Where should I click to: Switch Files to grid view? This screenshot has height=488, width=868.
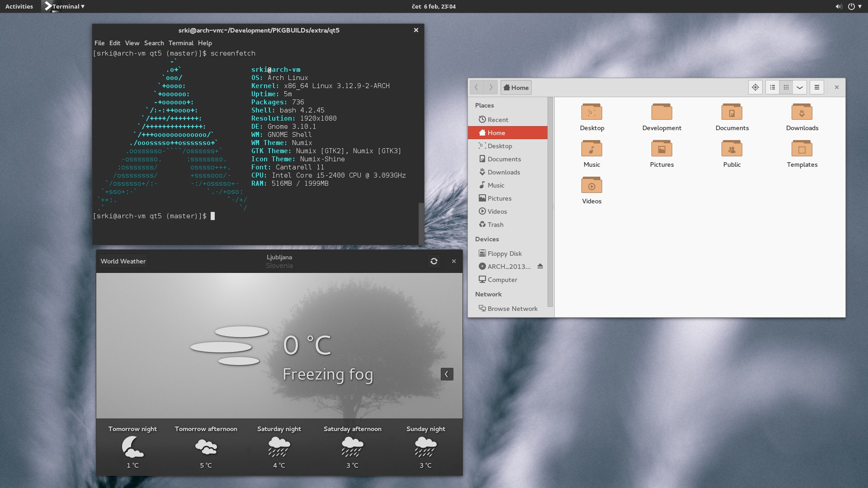click(786, 87)
